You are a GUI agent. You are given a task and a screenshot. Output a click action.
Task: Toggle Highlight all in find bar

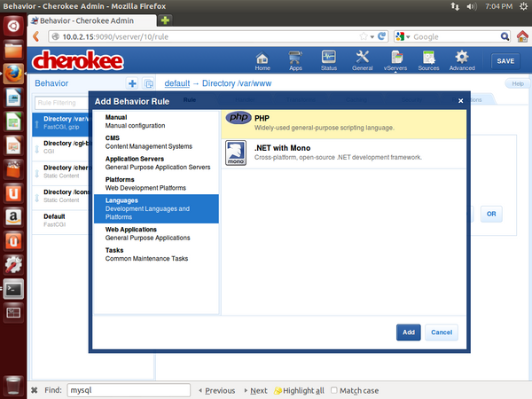(x=299, y=390)
